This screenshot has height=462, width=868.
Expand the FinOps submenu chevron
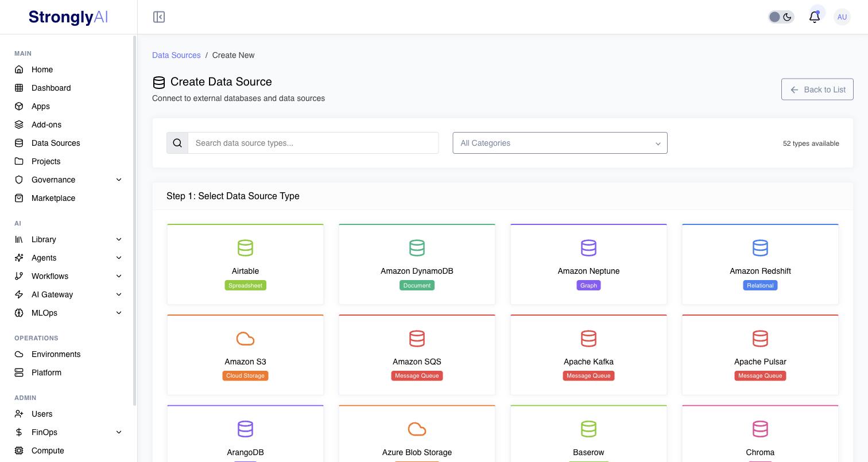(x=119, y=432)
